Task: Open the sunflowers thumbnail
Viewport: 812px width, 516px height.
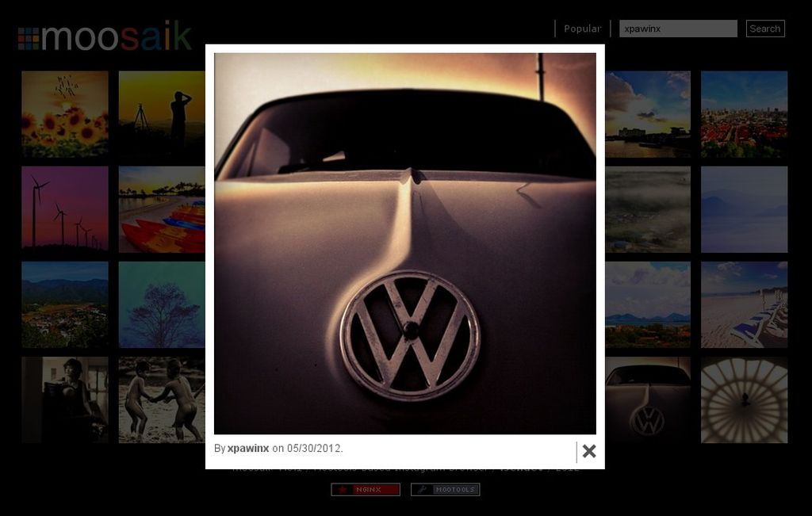Action: pyautogui.click(x=65, y=114)
